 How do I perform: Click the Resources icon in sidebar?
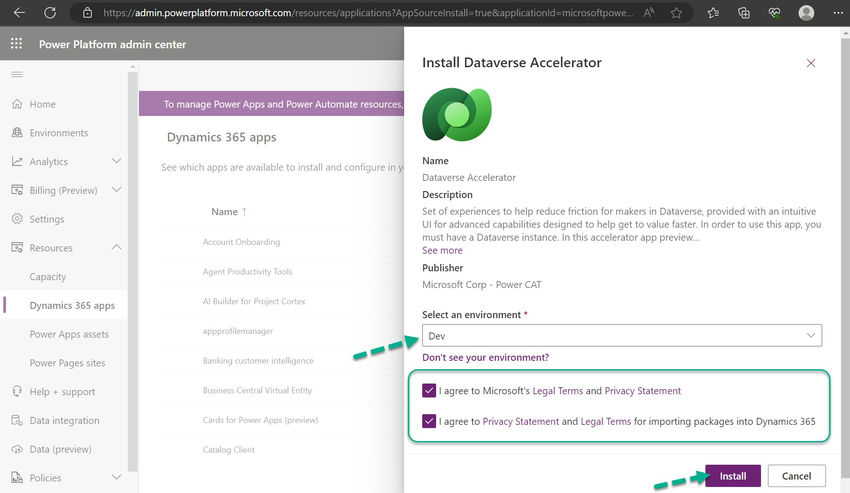point(17,247)
